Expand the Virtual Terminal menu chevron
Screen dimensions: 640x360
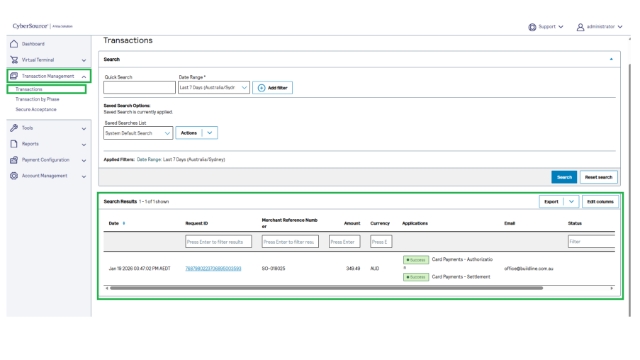84,60
